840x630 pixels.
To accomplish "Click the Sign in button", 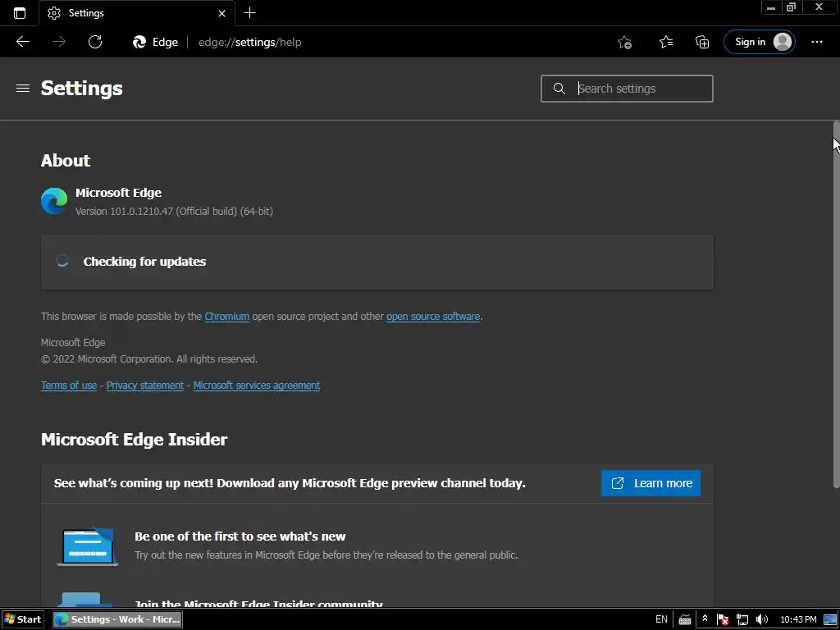I will click(759, 42).
